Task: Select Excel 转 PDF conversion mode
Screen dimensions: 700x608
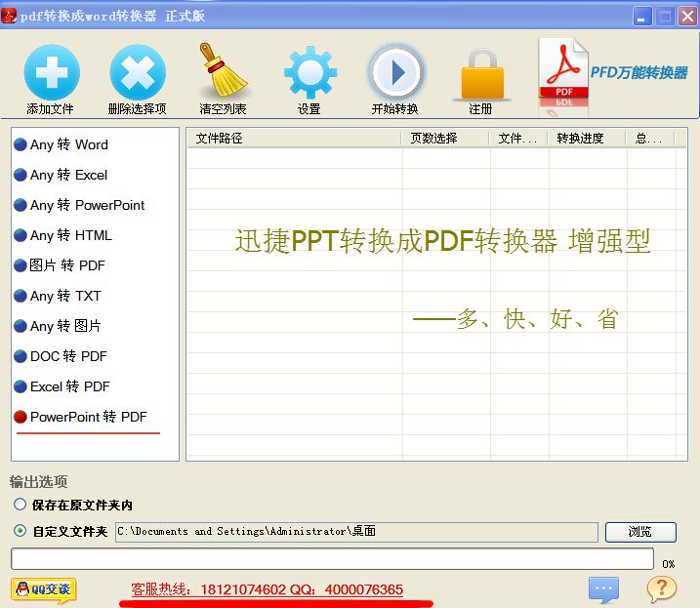Action: pyautogui.click(x=62, y=386)
